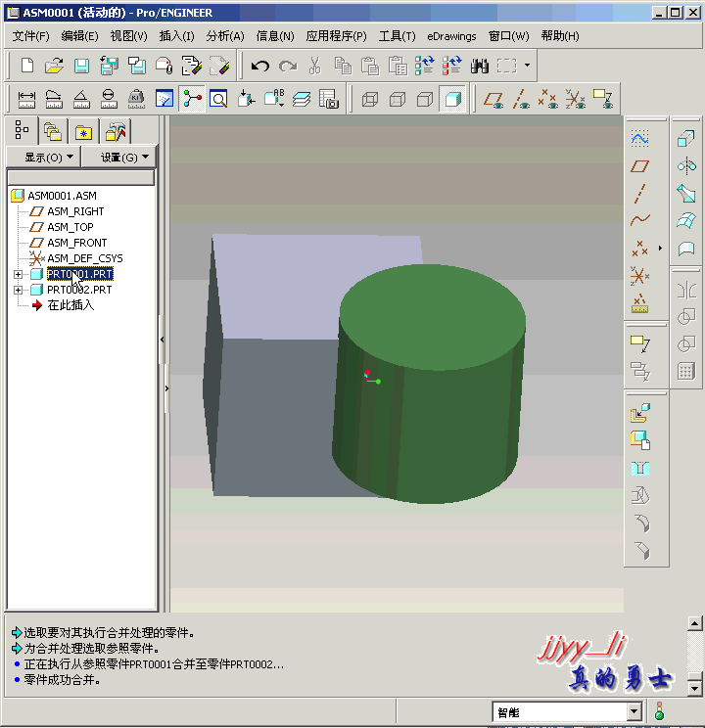Click the traffic light status icon
Screen dimensions: 705x728
[659, 710]
